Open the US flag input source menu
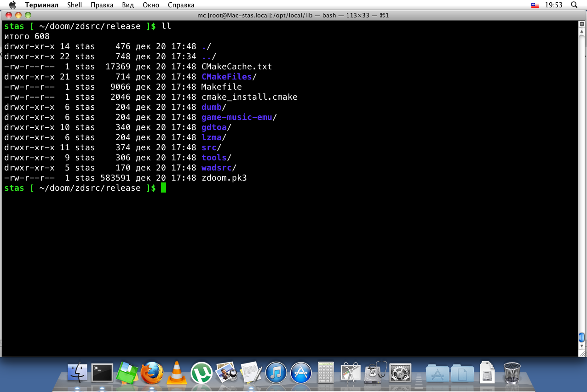The height and width of the screenshot is (392, 587). point(535,5)
